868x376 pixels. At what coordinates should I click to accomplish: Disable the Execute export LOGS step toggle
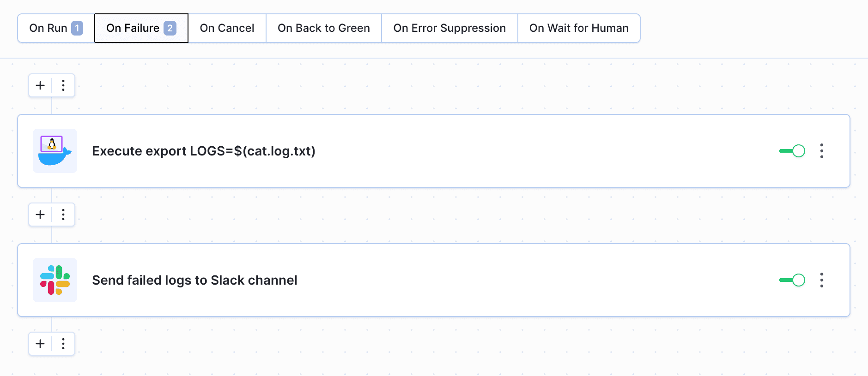(792, 151)
